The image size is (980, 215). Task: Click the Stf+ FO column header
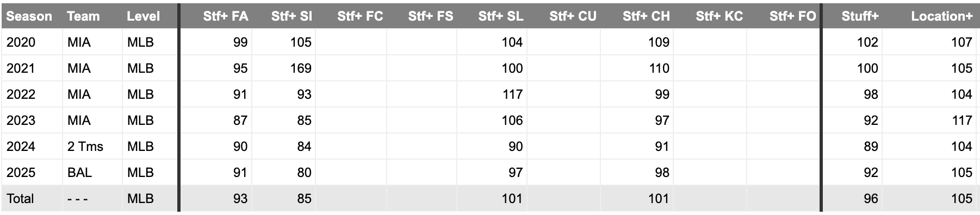click(x=792, y=16)
